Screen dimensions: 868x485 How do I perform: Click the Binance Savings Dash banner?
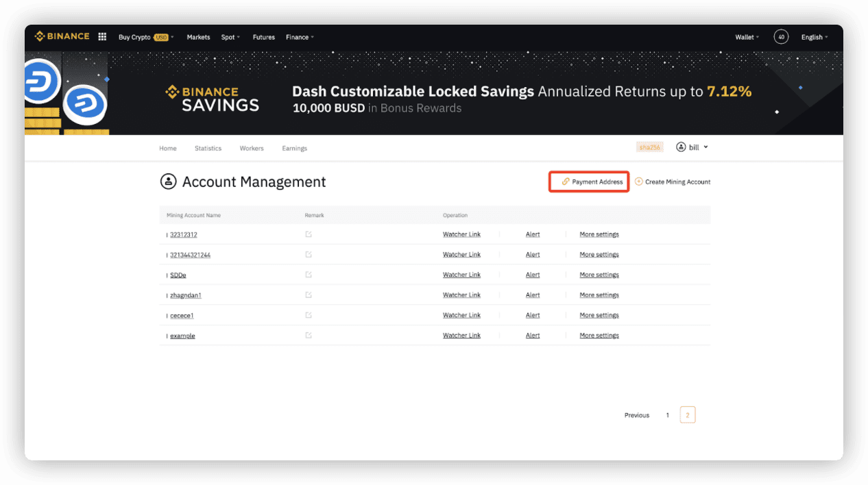tap(434, 92)
